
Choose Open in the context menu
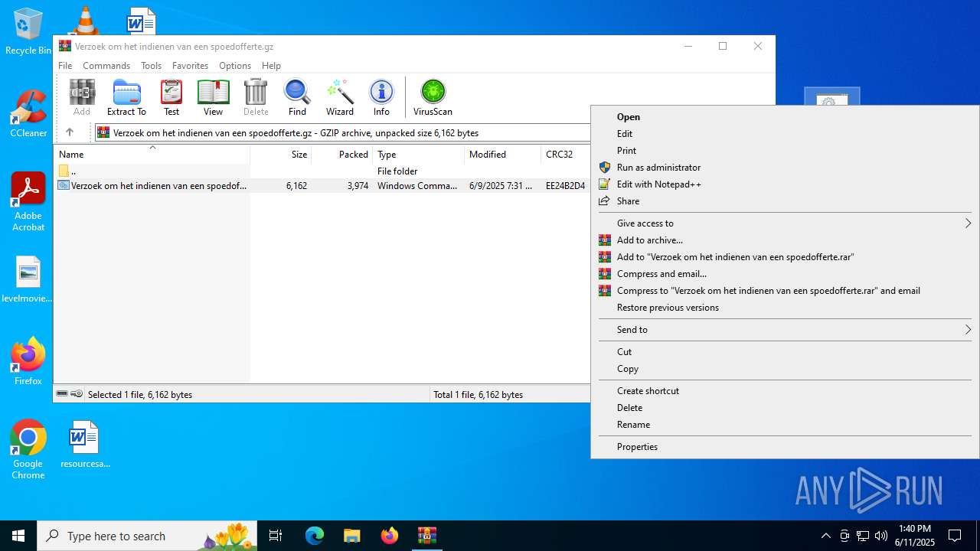785,117
